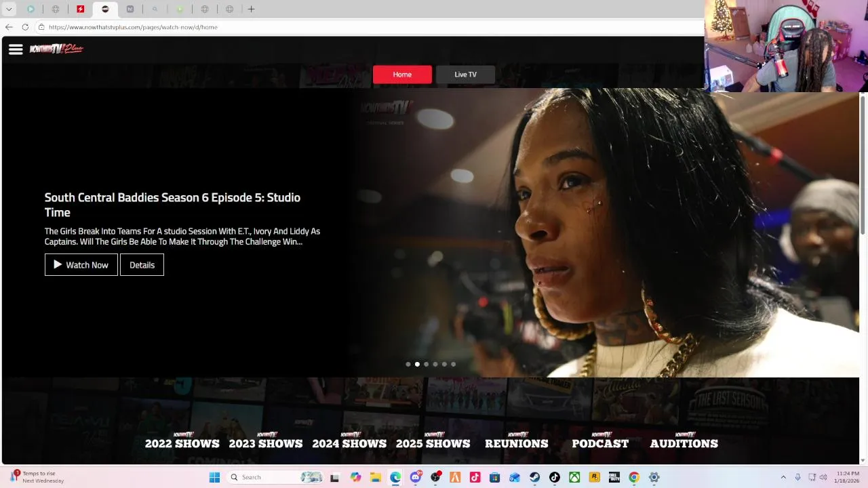Switch to the red lightning bolt tab
Image resolution: width=868 pixels, height=488 pixels.
[80, 9]
